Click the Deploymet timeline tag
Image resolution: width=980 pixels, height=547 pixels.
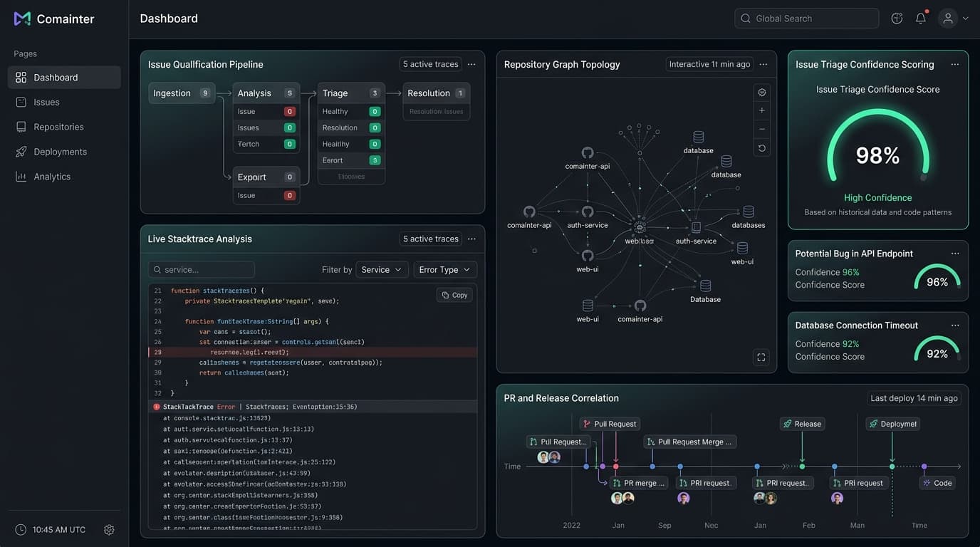[x=892, y=424]
